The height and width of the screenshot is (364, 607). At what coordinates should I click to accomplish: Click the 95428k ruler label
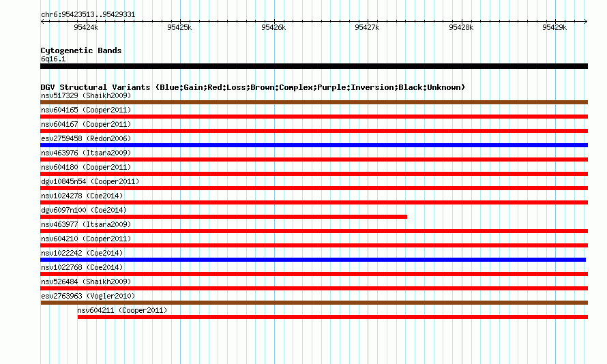[x=461, y=27]
